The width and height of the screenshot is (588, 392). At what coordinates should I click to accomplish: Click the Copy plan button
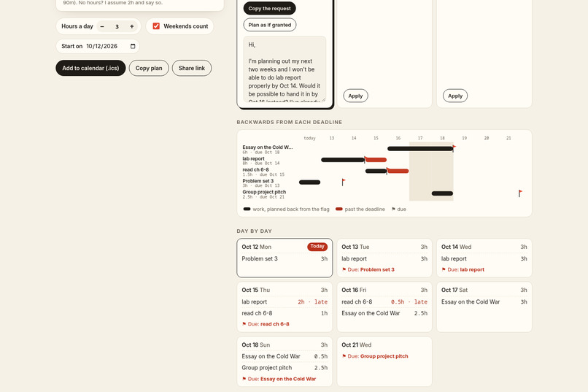[x=149, y=68]
